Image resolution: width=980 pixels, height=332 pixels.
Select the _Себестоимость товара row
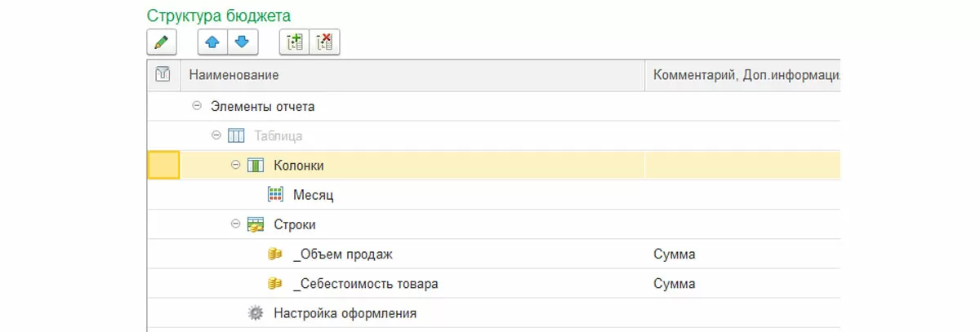pyautogui.click(x=365, y=284)
